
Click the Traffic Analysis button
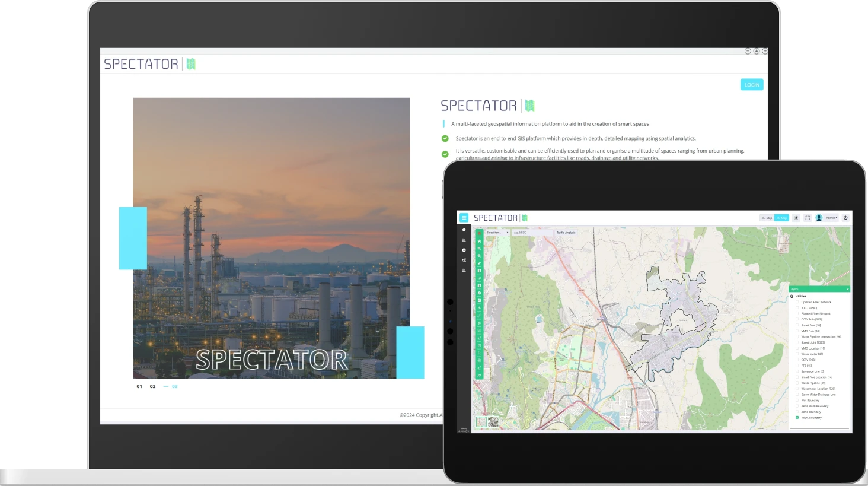pos(566,233)
